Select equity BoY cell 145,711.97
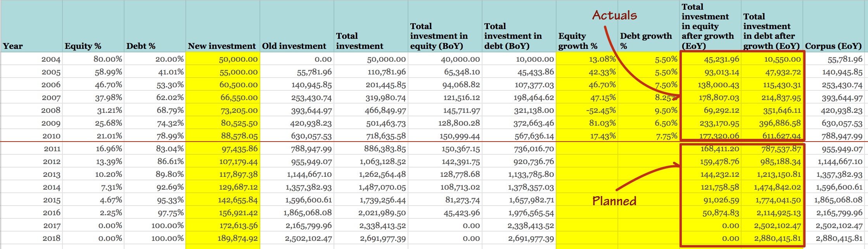Image resolution: width=868 pixels, height=249 pixels. click(445, 110)
